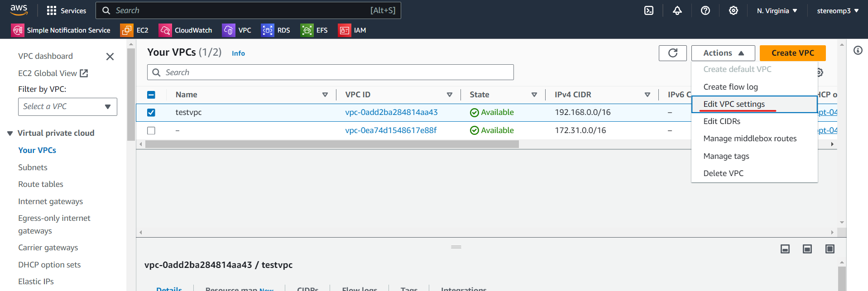Focus the top AWS search bar

248,10
